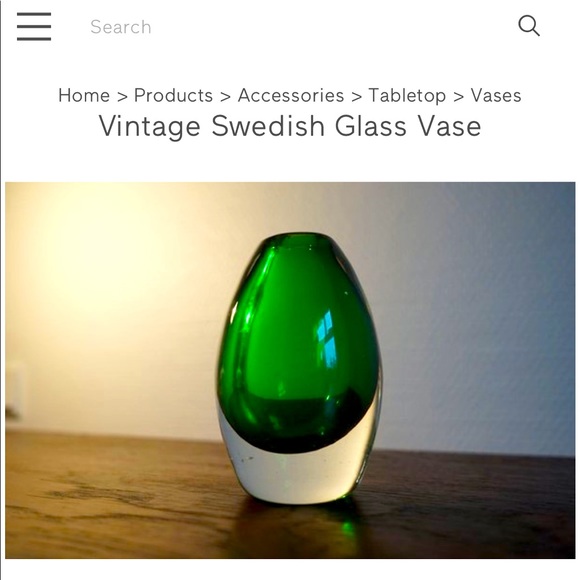Go to the Home breadcrumb link
The width and height of the screenshot is (580, 580).
tap(84, 95)
